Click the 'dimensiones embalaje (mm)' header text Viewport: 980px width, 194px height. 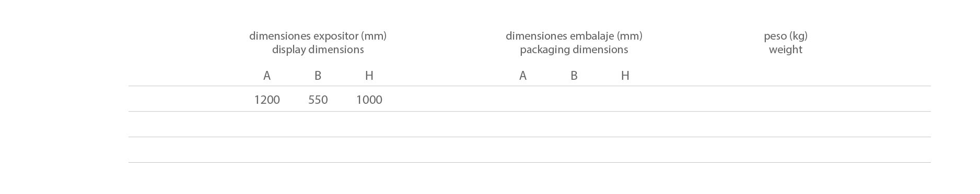[x=574, y=36]
